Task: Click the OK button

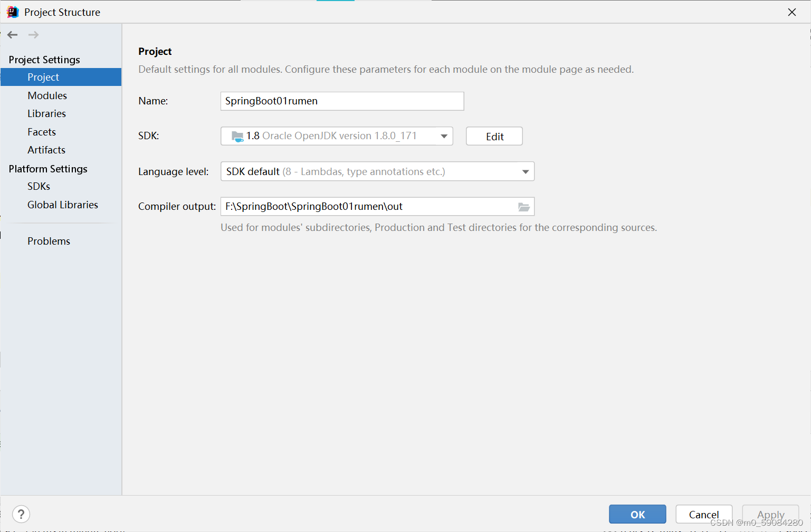Action: (x=637, y=514)
